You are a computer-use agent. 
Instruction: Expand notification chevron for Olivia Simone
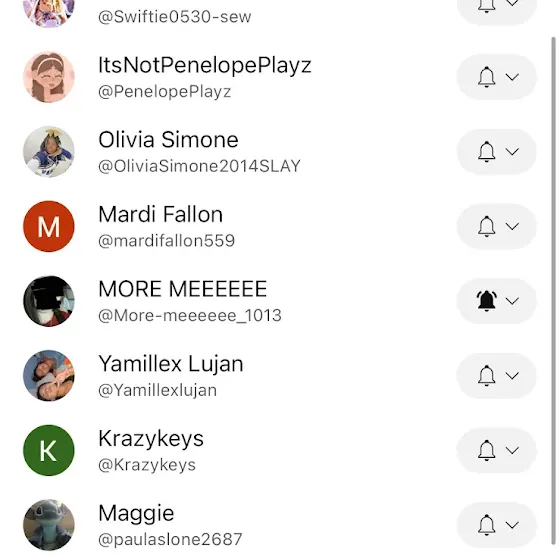[x=512, y=151]
